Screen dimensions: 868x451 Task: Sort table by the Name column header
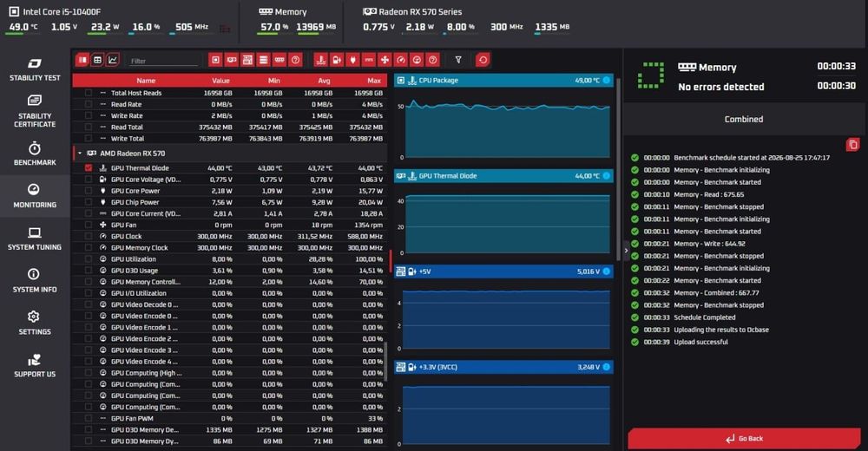[x=146, y=81]
